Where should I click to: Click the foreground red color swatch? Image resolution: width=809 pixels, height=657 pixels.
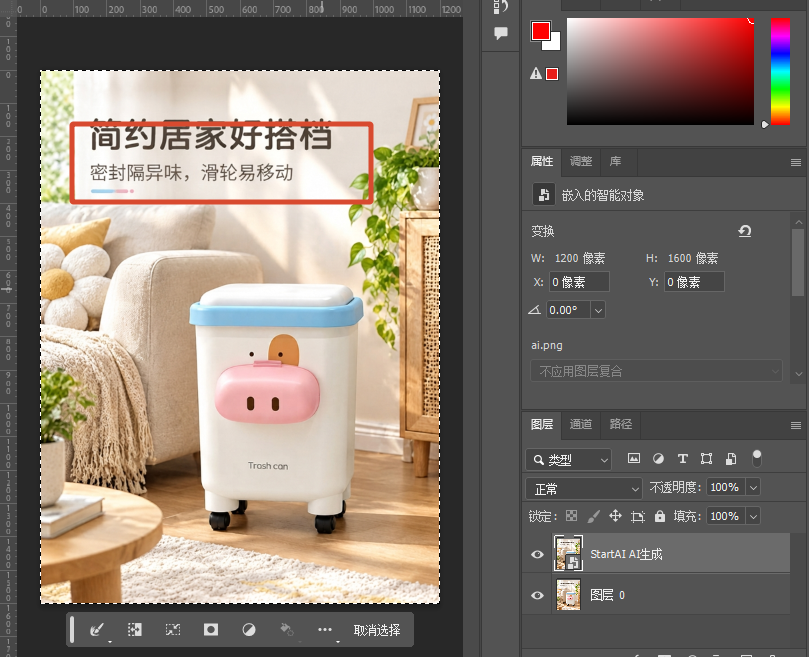coord(540,31)
